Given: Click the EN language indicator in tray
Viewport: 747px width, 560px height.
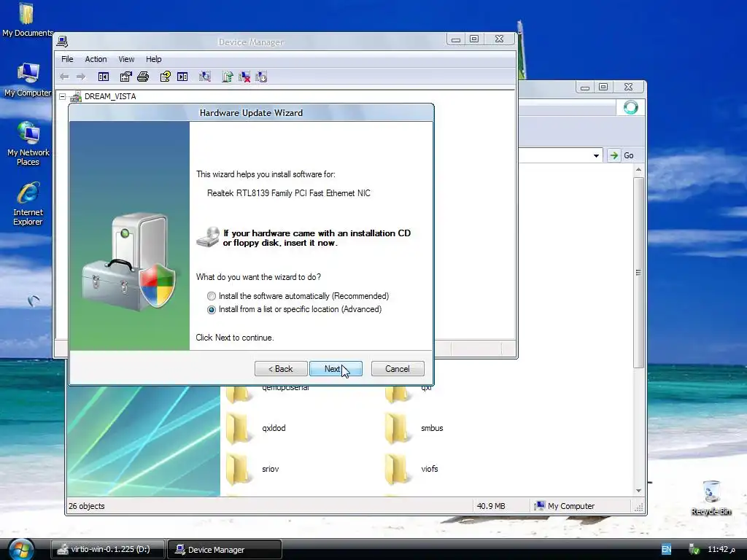Looking at the screenshot, I should click(666, 550).
